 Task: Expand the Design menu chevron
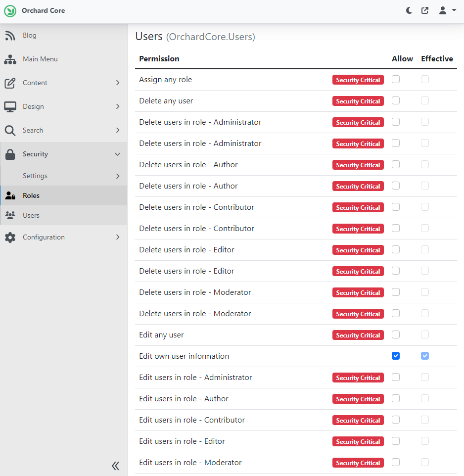click(118, 106)
